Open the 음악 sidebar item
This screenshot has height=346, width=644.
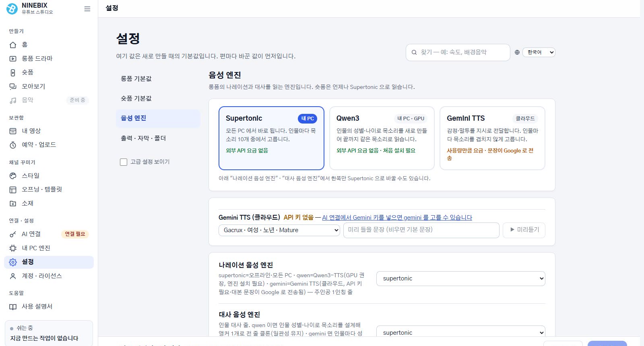click(x=49, y=100)
